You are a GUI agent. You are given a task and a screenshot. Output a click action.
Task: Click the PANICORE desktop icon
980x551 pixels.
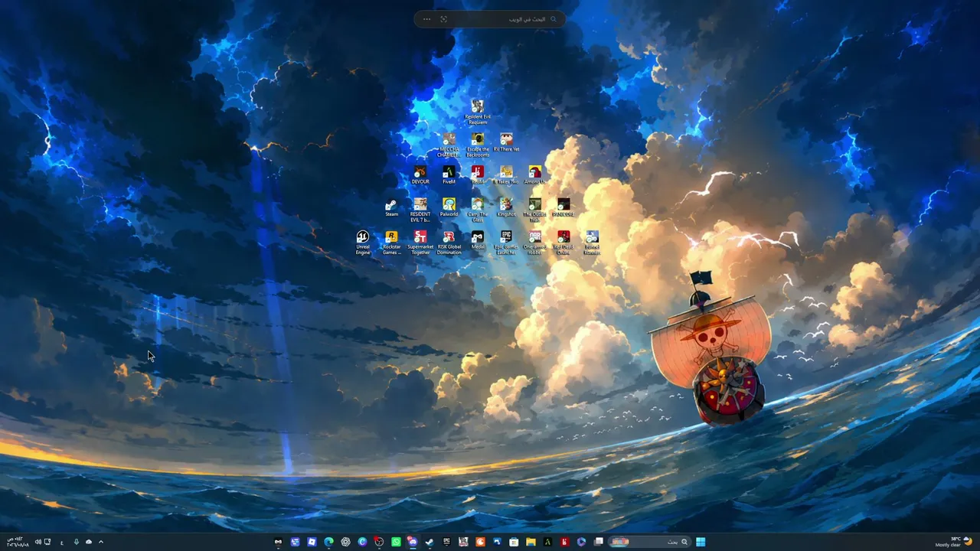coord(563,207)
